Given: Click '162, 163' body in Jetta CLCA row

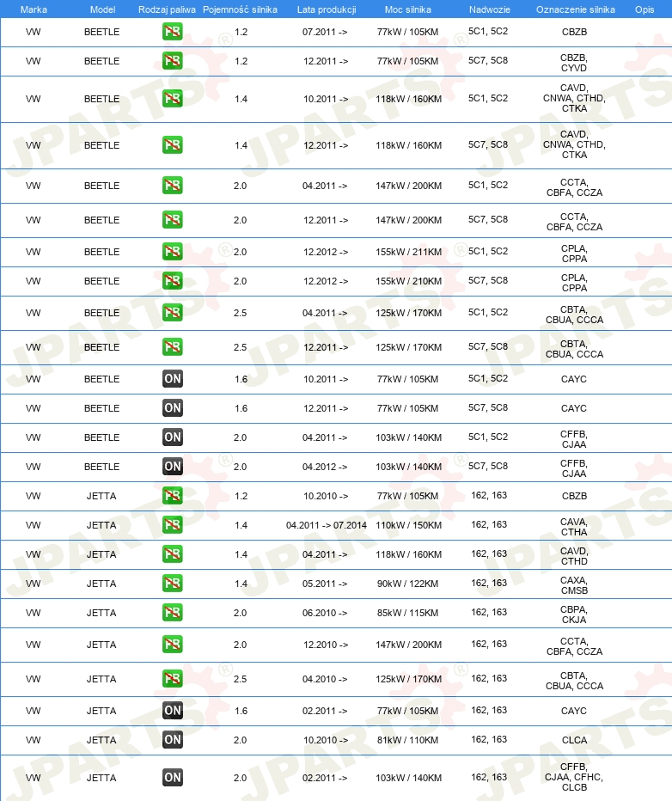Looking at the screenshot, I should pos(489,739).
